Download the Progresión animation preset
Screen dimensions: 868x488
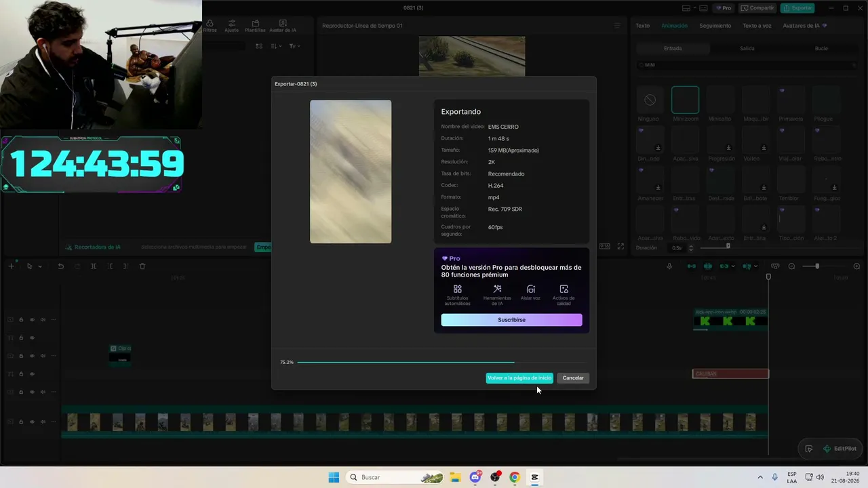point(729,148)
